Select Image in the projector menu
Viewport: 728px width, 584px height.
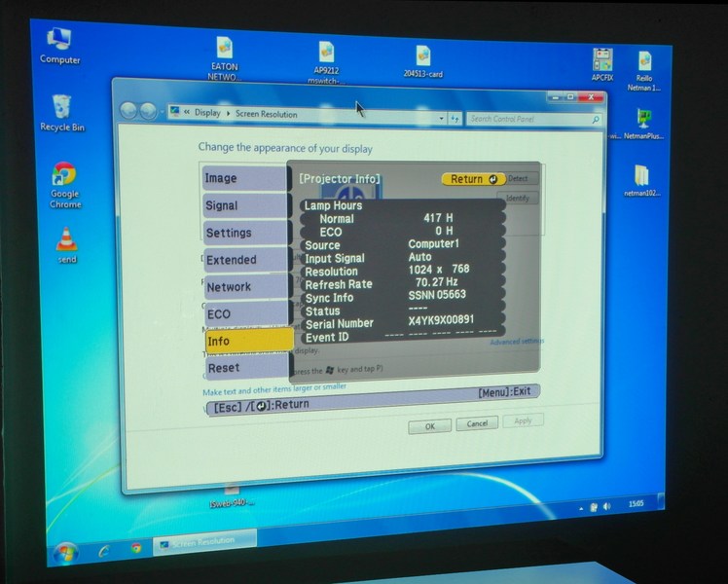243,178
